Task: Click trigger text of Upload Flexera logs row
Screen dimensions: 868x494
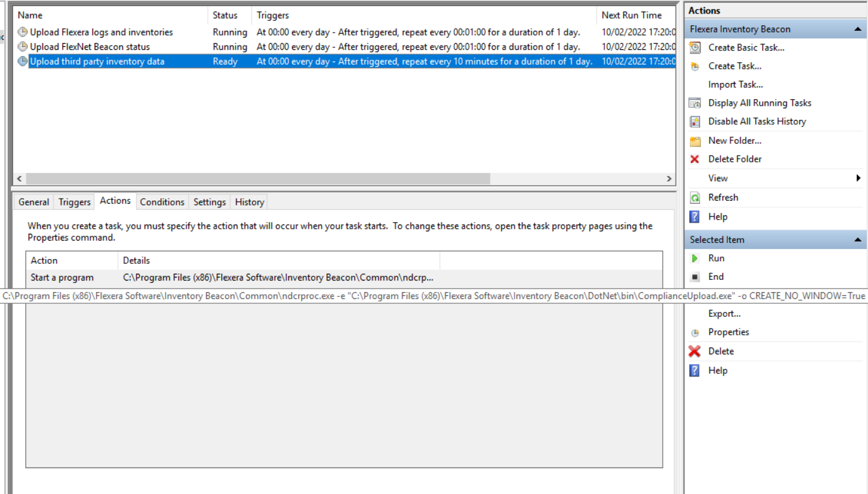Action: click(419, 32)
